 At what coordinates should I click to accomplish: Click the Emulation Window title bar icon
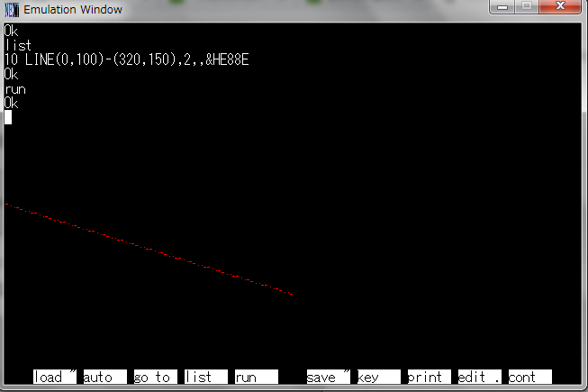tap(12, 10)
